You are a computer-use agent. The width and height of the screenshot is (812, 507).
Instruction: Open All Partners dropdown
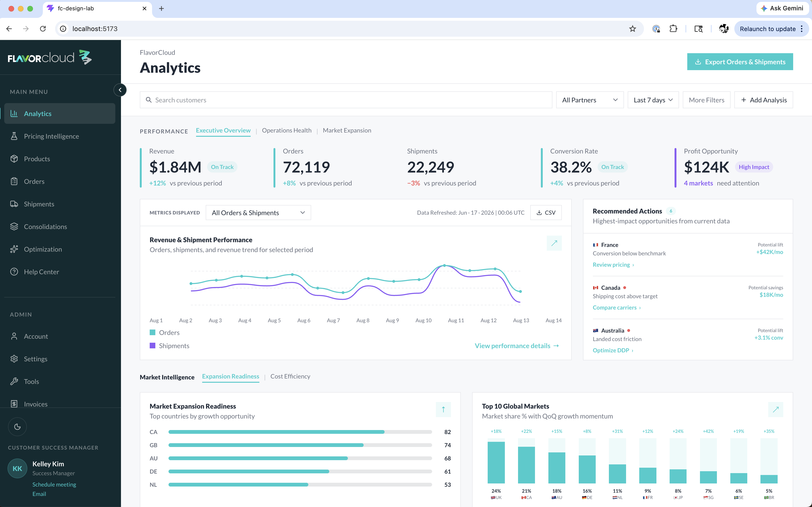pyautogui.click(x=590, y=100)
